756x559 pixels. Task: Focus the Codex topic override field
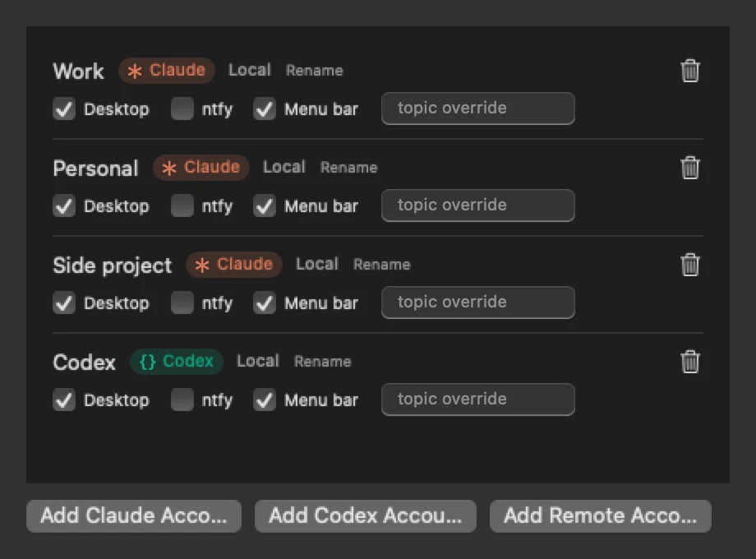478,400
